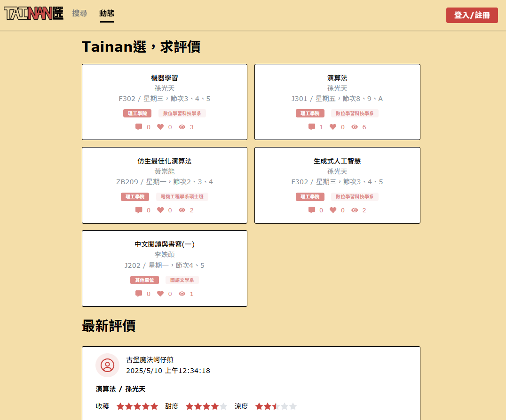Open the 生成式人工智慧 course card
506x420 pixels.
[337, 186]
